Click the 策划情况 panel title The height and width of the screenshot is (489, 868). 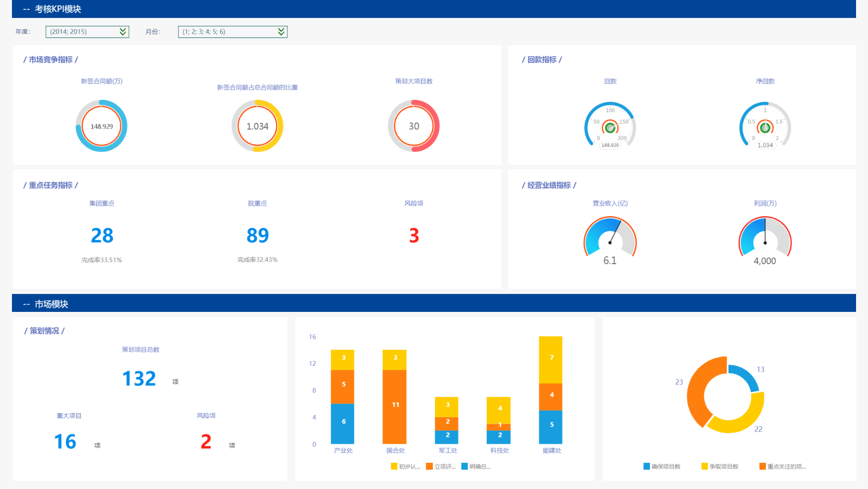click(x=44, y=331)
